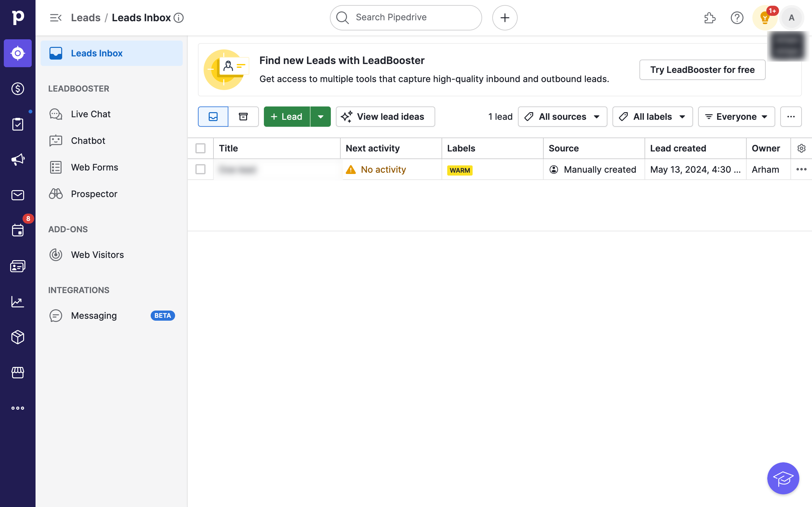
Task: Open the Everyone owner filter dropdown
Action: pyautogui.click(x=736, y=117)
